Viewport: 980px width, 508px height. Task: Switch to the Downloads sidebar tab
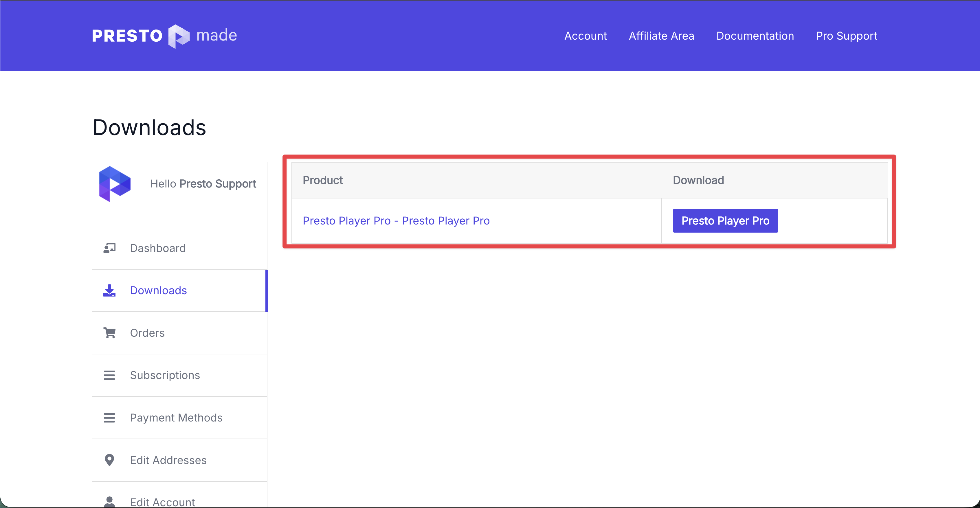[158, 290]
